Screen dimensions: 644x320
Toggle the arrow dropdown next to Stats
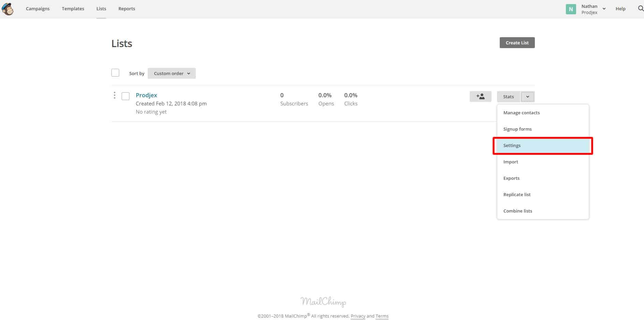(x=527, y=97)
